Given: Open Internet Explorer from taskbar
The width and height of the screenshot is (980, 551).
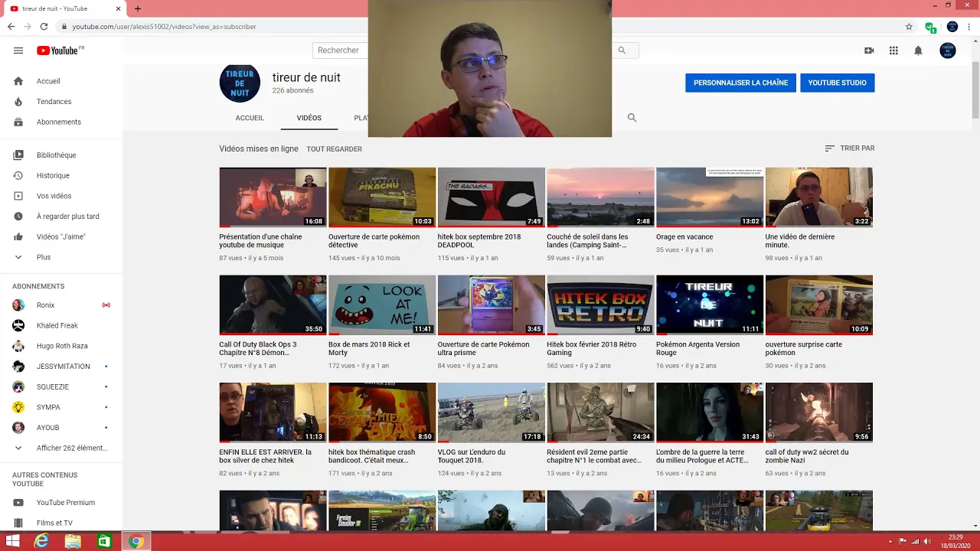Looking at the screenshot, I should [41, 541].
